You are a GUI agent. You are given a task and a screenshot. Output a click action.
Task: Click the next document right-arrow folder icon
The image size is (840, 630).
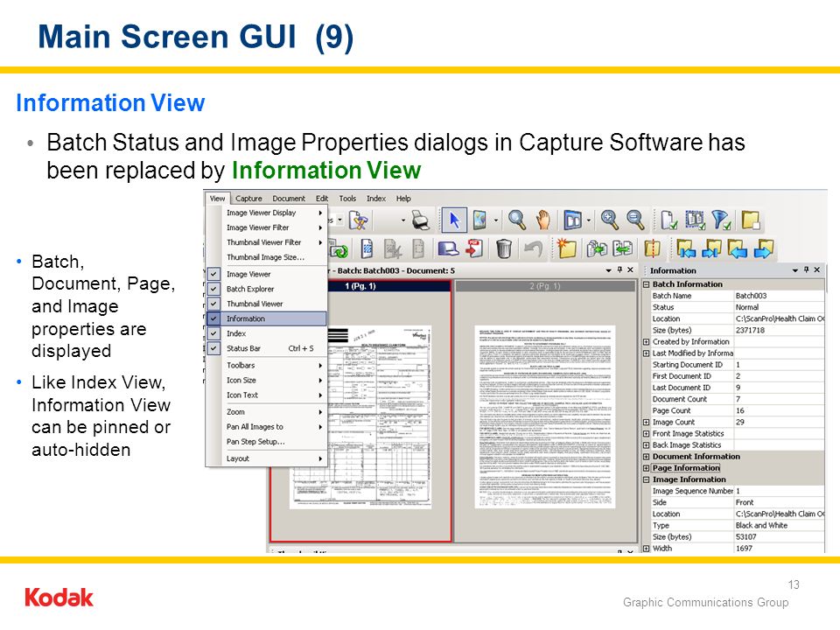click(764, 249)
